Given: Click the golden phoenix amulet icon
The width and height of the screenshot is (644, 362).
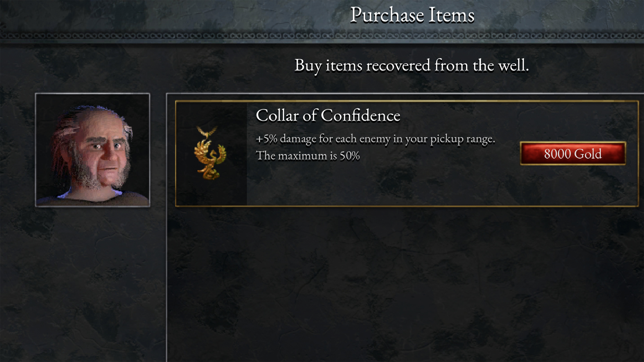Looking at the screenshot, I should 210,154.
